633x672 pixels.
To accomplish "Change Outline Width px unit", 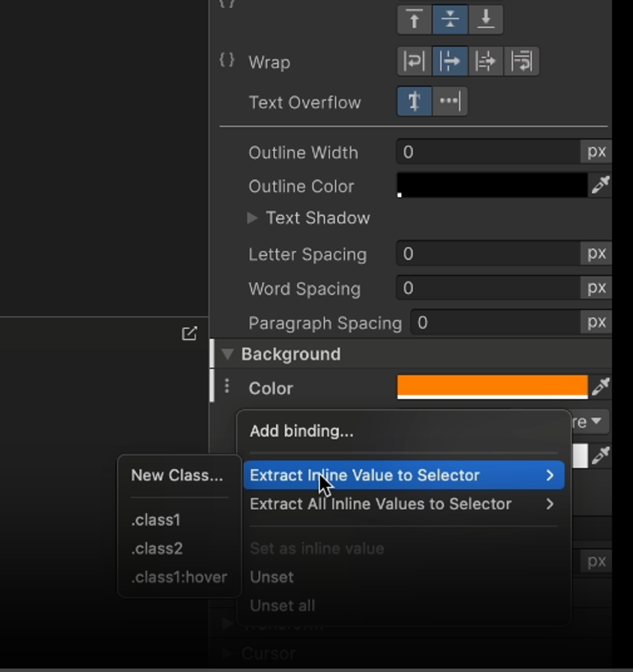I will coord(596,151).
